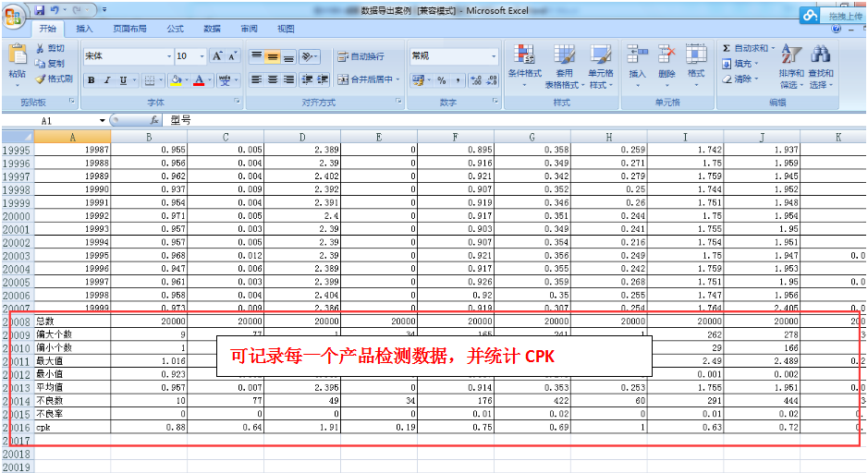Click the Save icon in quick access toolbar
Image resolution: width=868 pixels, height=473 pixels.
coord(39,10)
